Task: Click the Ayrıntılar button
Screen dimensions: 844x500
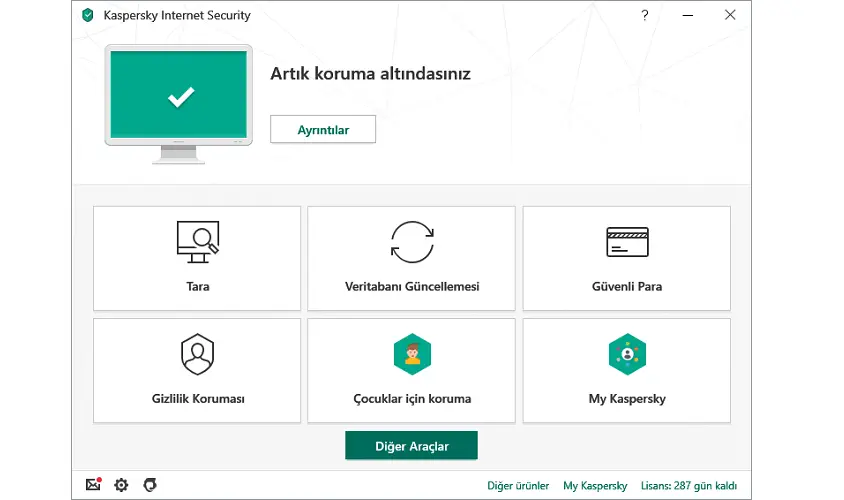Action: (323, 129)
